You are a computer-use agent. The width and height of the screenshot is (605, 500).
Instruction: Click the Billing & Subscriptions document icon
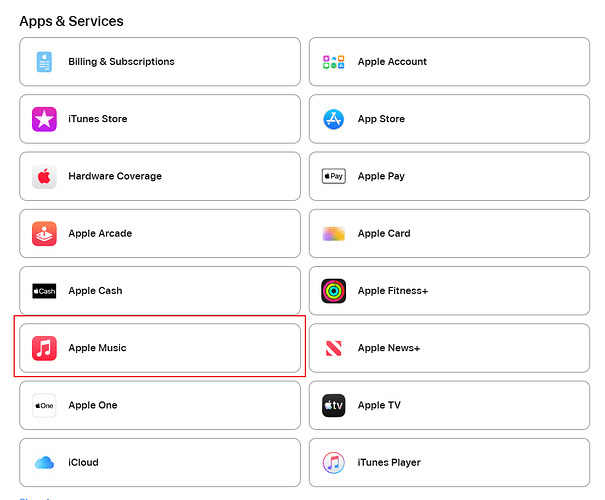(44, 62)
